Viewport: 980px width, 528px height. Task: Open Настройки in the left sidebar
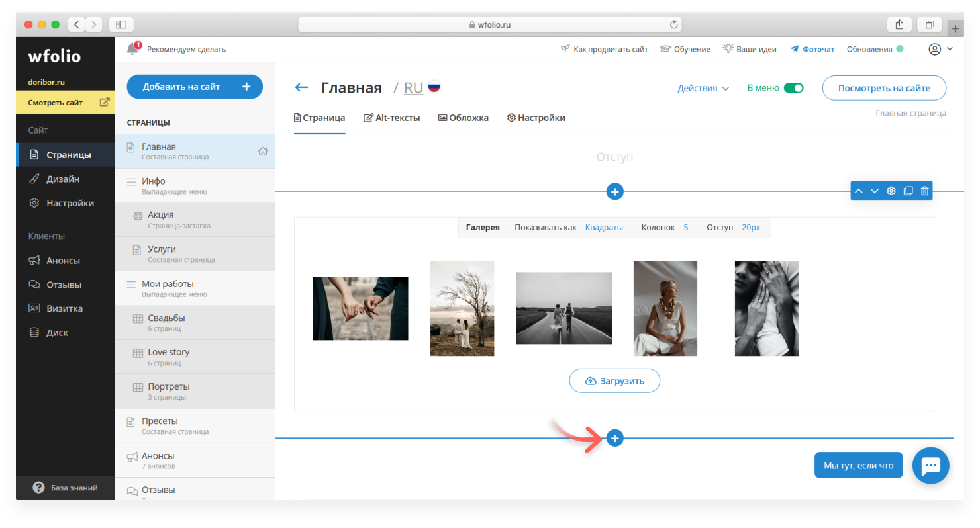pos(65,203)
